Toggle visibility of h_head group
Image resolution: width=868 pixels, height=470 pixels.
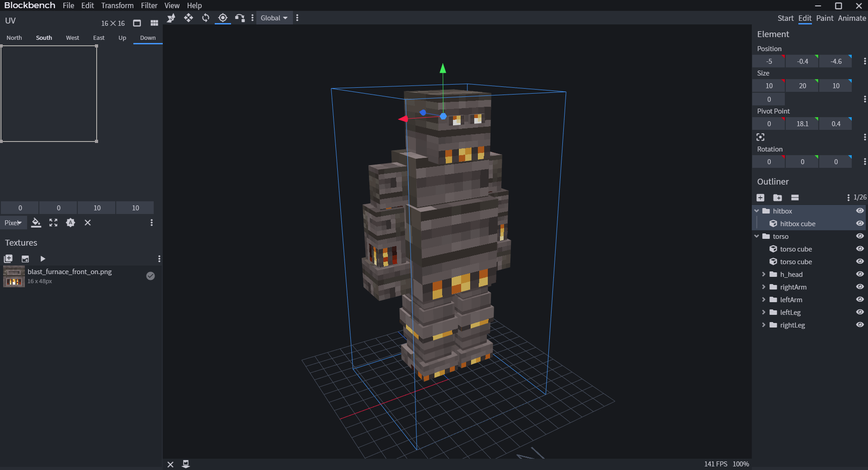pyautogui.click(x=860, y=274)
